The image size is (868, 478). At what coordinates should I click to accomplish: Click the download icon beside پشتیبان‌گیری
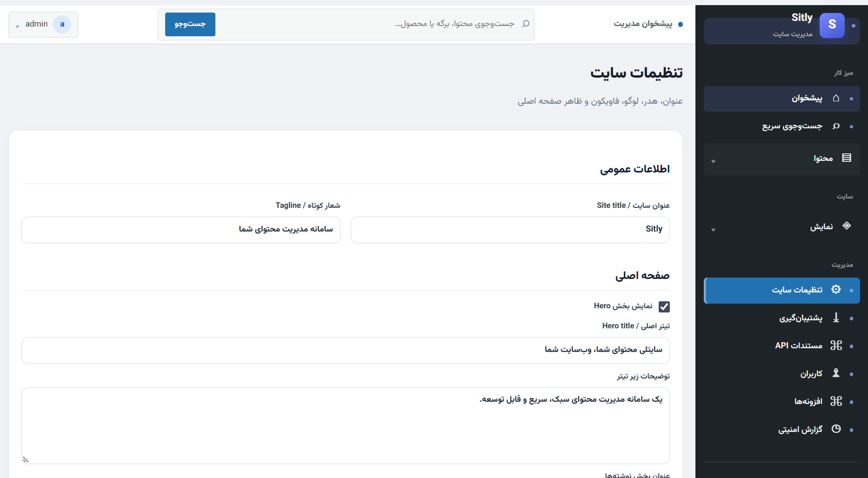[x=836, y=318]
